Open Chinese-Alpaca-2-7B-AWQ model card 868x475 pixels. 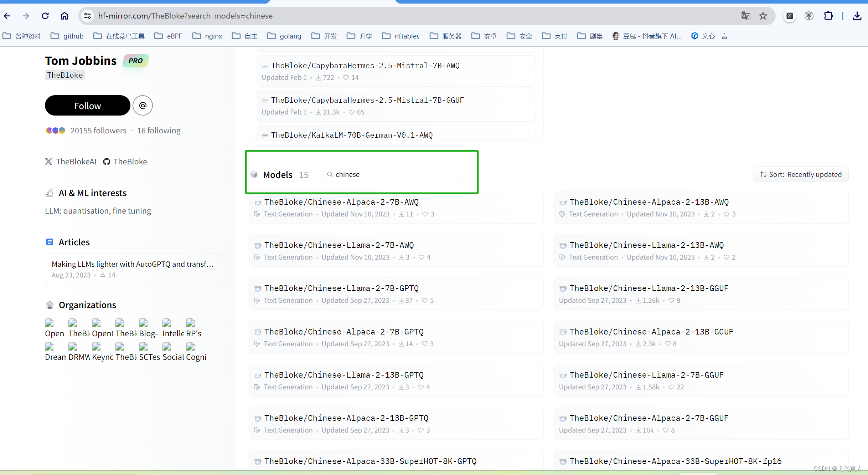pos(341,202)
